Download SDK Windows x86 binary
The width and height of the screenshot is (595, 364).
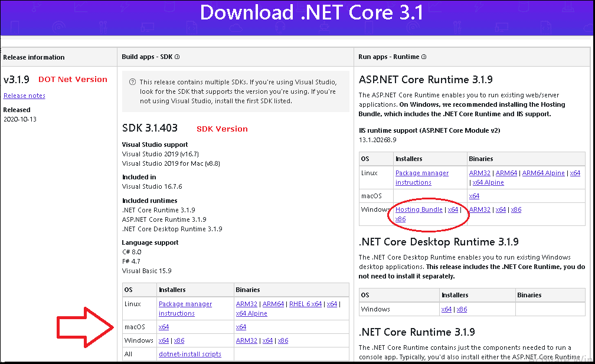coord(283,340)
